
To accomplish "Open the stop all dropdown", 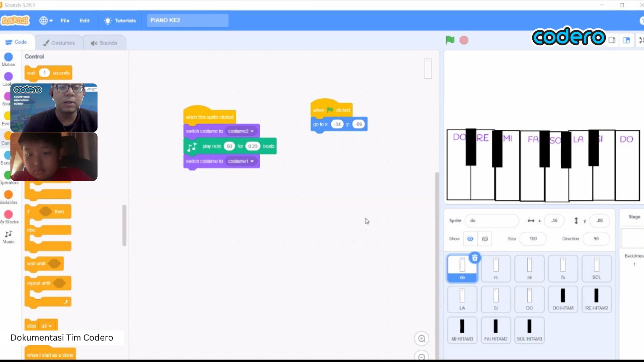I will coord(47,326).
